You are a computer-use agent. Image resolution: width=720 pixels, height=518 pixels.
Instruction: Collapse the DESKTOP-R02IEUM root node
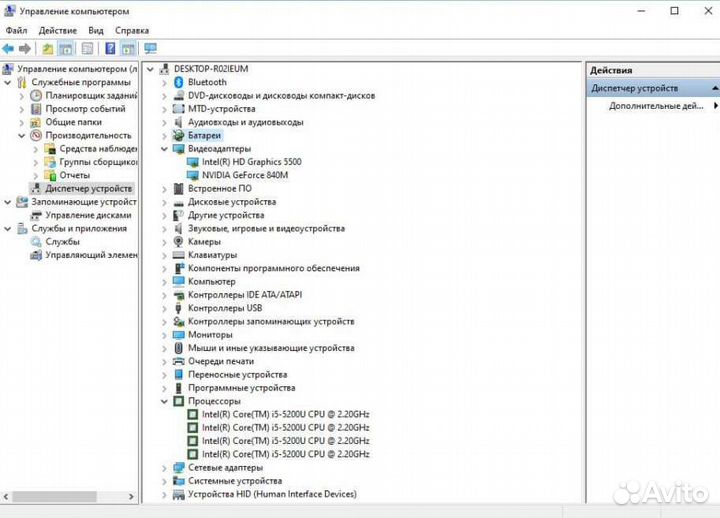point(150,69)
